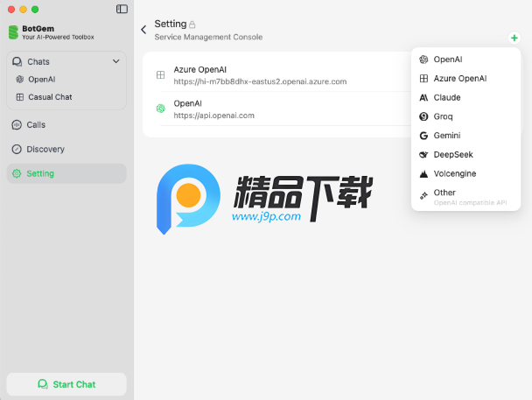
Task: Click the Other sparkle icon
Action: point(423,195)
